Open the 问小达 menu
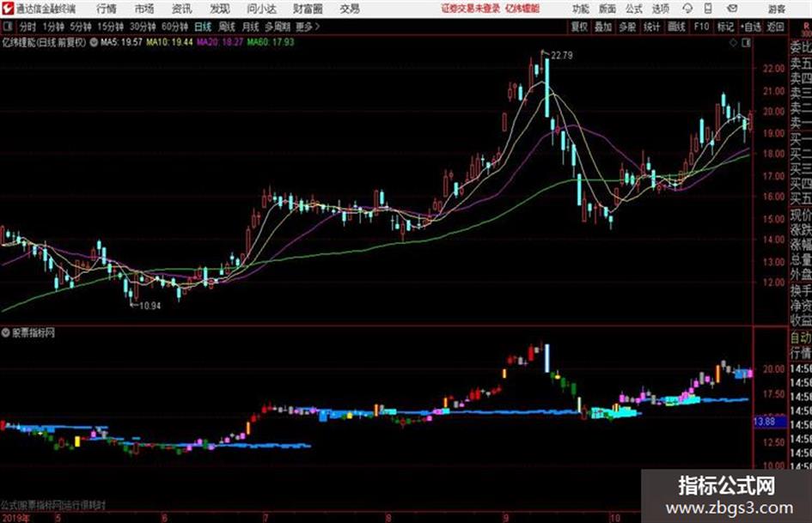Viewport: 812px width, 523px height. (x=261, y=9)
